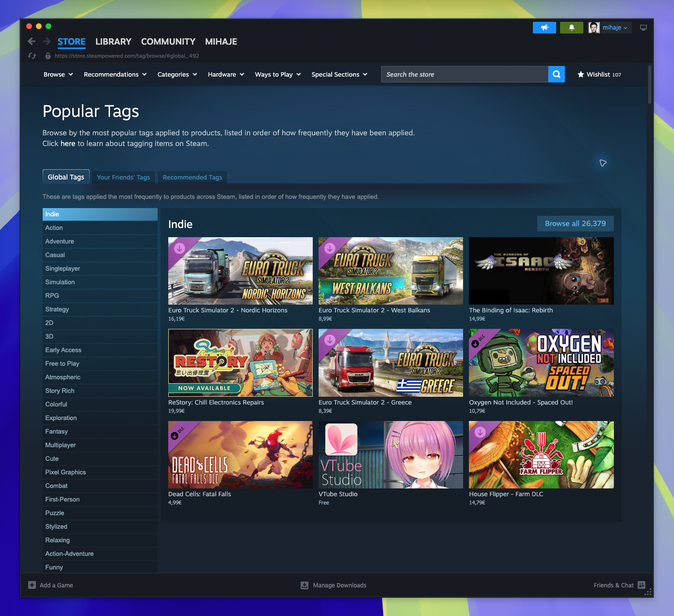Click badge on House Flipper Farm DLC
Screen dimensions: 674x616
tap(480, 432)
